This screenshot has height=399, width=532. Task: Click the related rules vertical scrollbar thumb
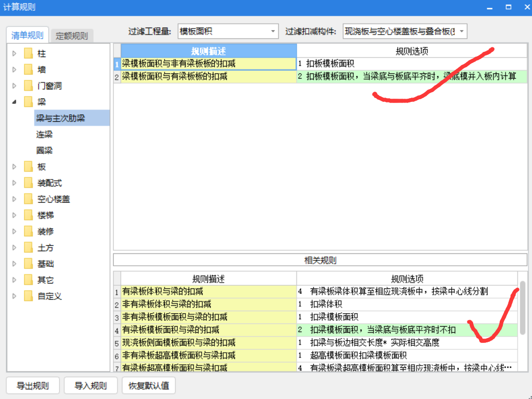click(522, 307)
